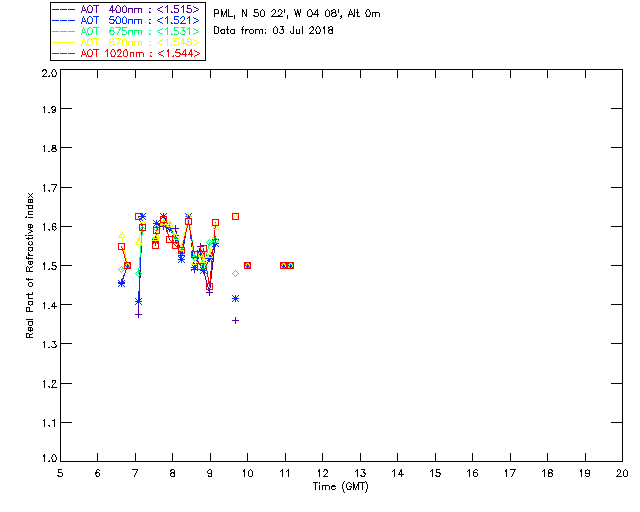Viewport: 640px width, 512px height.
Task: Click the 'Data from: 03 Jul 2018' text
Action: [x=273, y=31]
